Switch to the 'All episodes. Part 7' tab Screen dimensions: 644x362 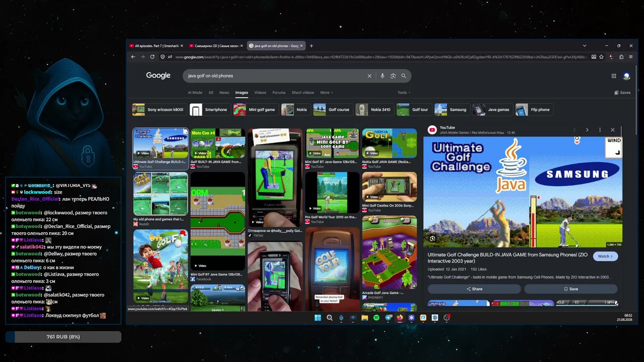(156, 46)
